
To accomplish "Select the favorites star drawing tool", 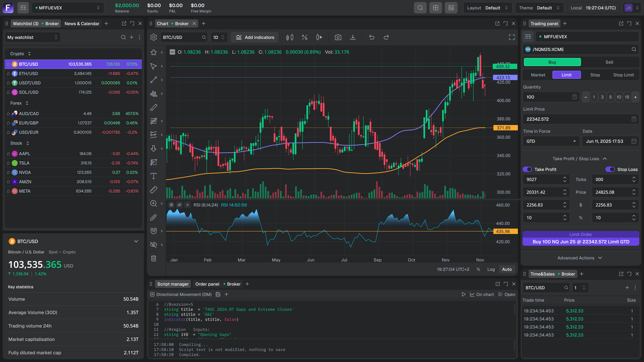I will (153, 52).
